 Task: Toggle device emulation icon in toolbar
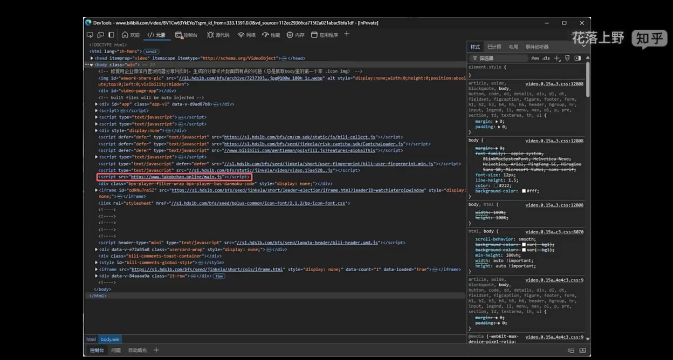pyautogui.click(x=100, y=35)
